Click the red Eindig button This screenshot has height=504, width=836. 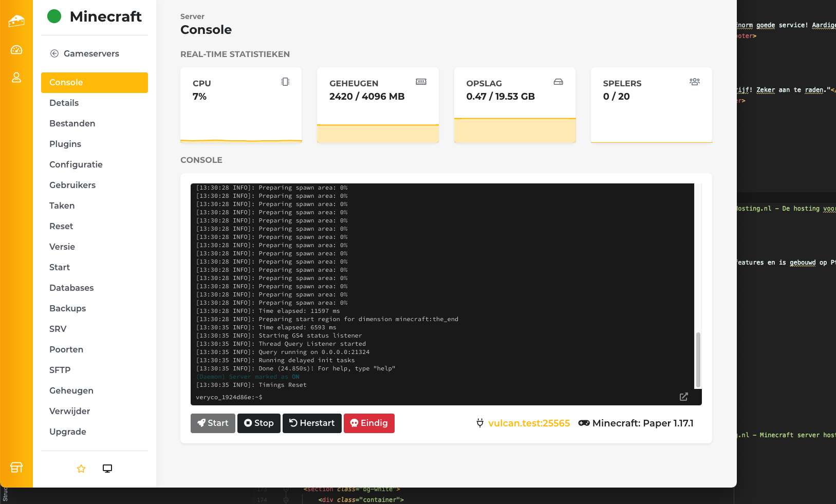369,423
